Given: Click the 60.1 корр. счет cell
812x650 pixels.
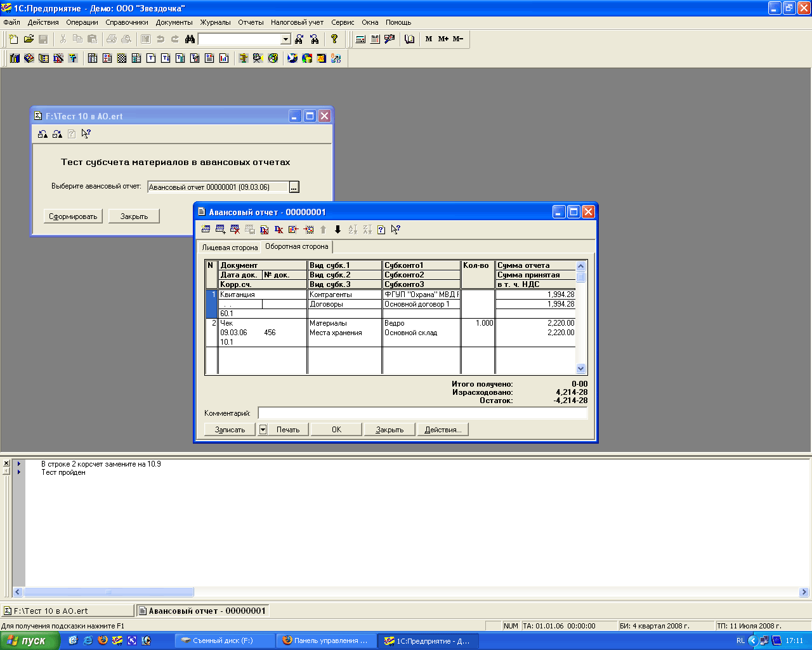Looking at the screenshot, I should 263,314.
